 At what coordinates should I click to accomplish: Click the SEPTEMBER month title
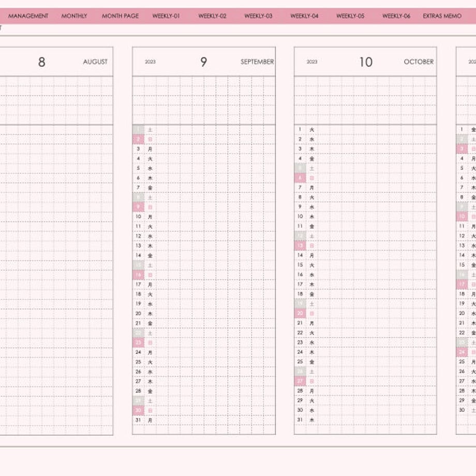[257, 62]
